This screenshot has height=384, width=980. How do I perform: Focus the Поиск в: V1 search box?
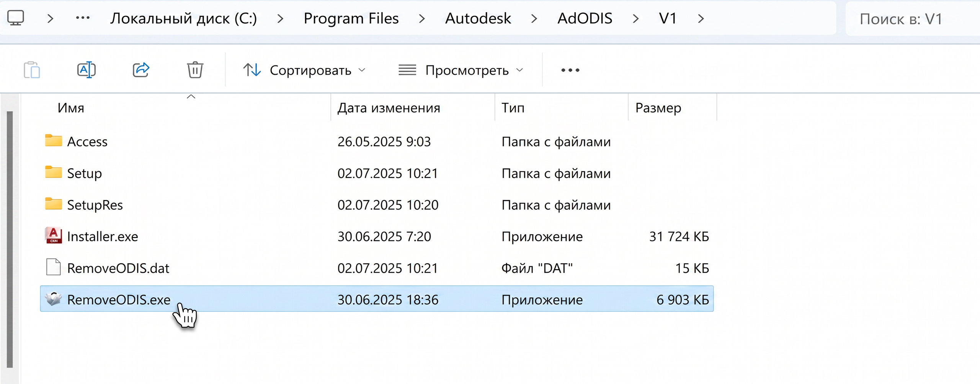[913, 19]
